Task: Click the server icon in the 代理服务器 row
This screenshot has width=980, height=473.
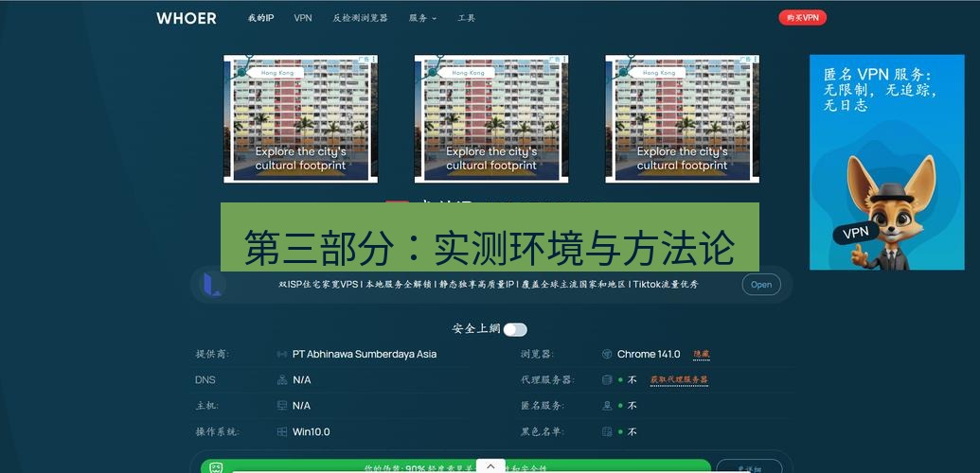Action: 606,380
